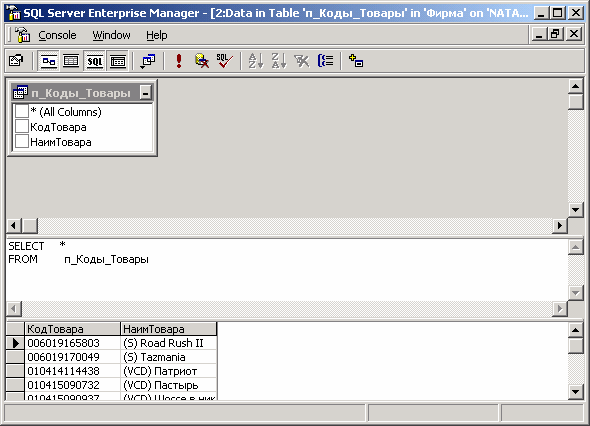The image size is (590, 426).
Task: Open the Console menu
Action: coord(57,35)
